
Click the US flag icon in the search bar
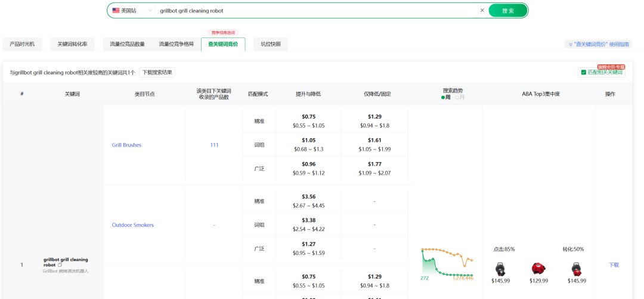click(x=116, y=11)
